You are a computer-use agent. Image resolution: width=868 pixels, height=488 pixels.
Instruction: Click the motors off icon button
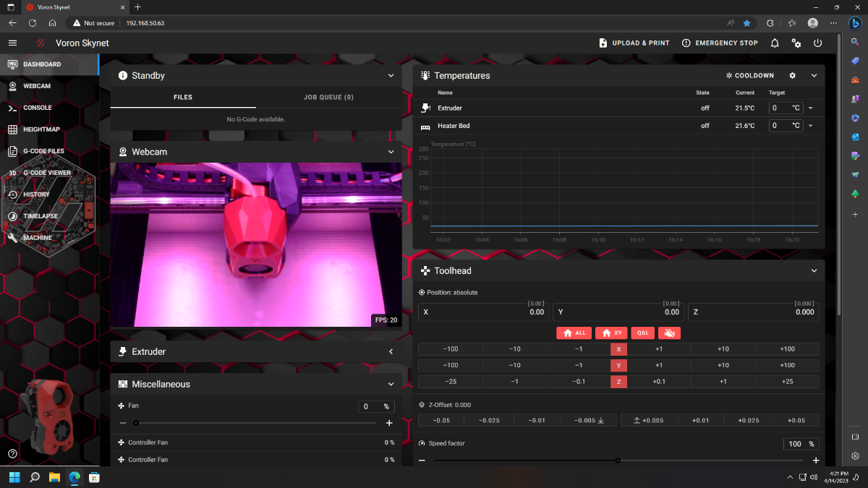click(x=670, y=333)
